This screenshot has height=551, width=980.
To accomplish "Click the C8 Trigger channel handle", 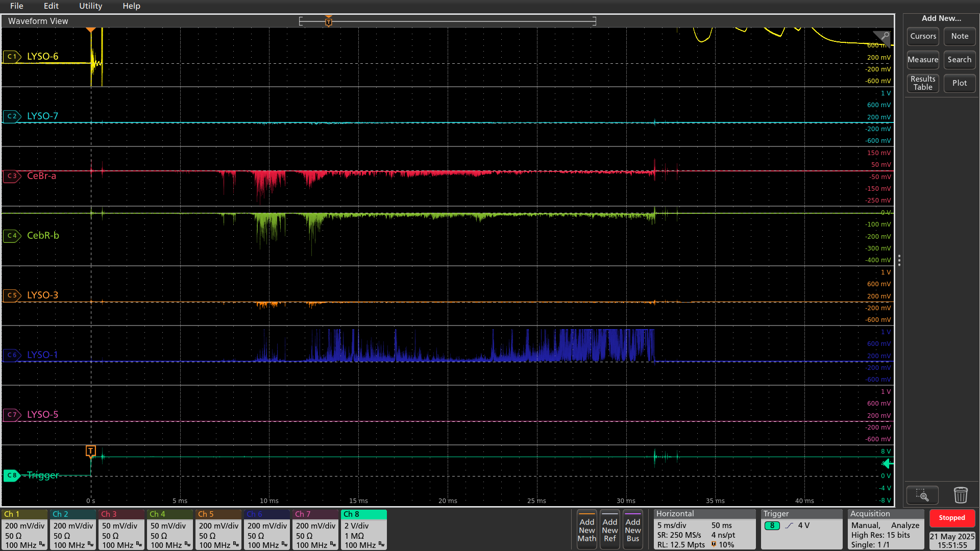I will (x=12, y=475).
